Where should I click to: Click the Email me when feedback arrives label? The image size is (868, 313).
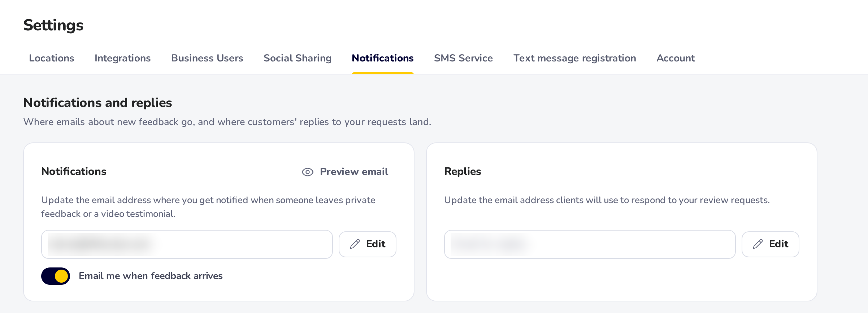[x=151, y=276]
